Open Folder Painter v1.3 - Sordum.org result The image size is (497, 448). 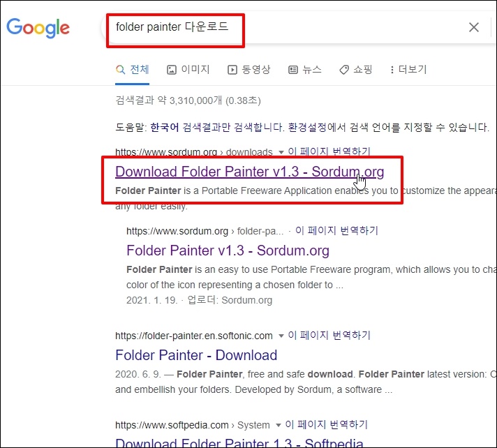point(228,251)
